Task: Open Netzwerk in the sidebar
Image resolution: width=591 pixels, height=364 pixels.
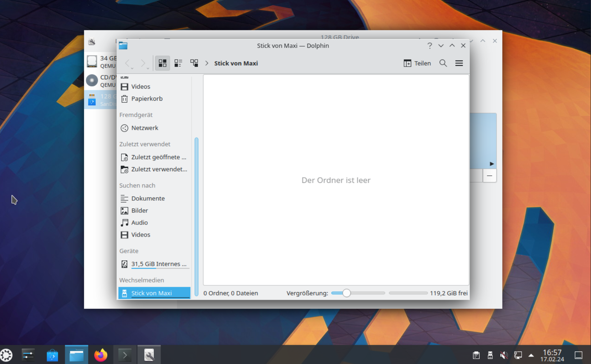Action: click(144, 128)
